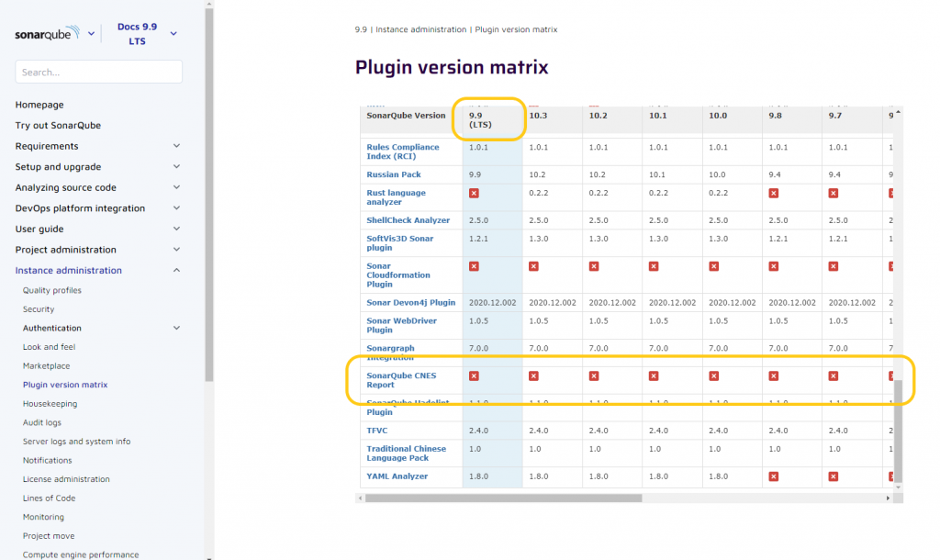This screenshot has width=940, height=560.
Task: Expand the Requirements section chevron
Action: click(176, 146)
